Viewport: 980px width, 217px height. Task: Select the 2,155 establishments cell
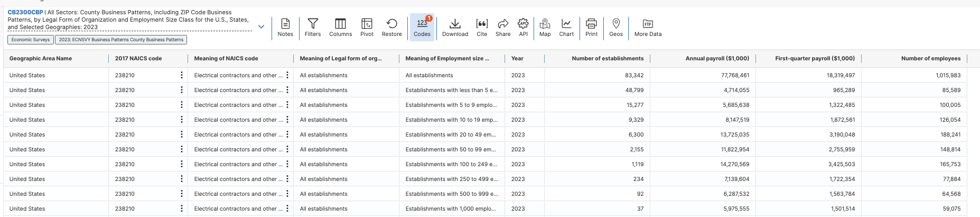point(597,149)
